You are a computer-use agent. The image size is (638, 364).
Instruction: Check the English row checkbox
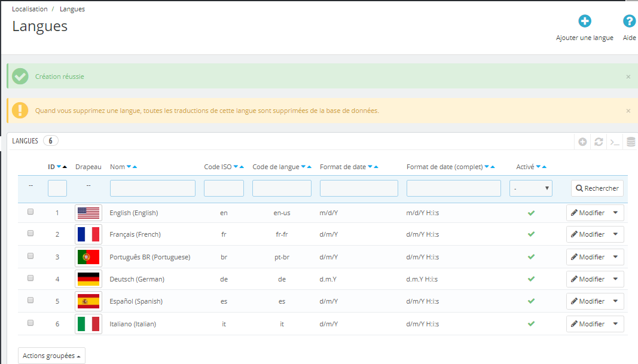pyautogui.click(x=30, y=212)
